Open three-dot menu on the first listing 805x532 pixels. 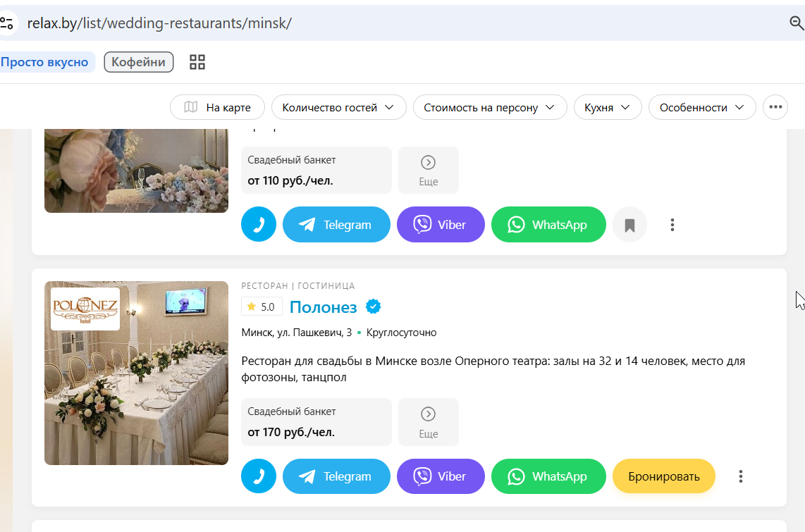(x=672, y=225)
